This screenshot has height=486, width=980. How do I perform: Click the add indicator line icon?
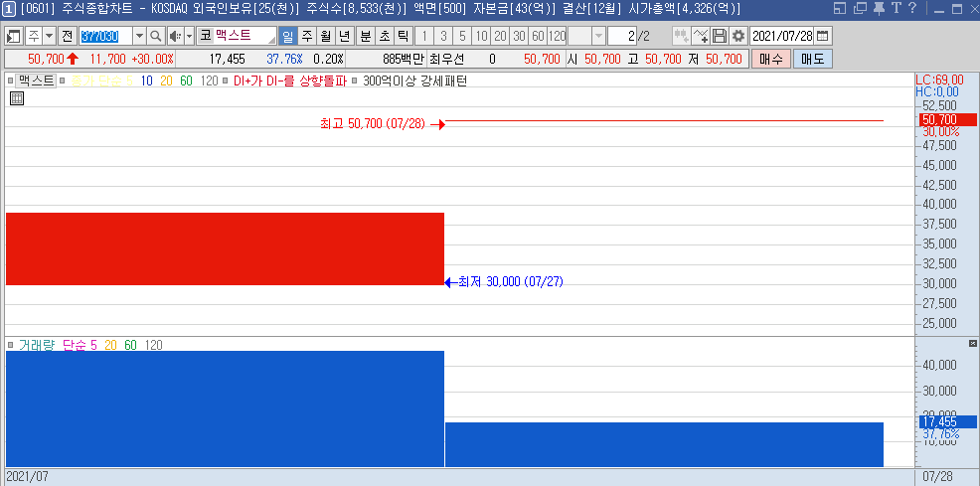pos(701,36)
